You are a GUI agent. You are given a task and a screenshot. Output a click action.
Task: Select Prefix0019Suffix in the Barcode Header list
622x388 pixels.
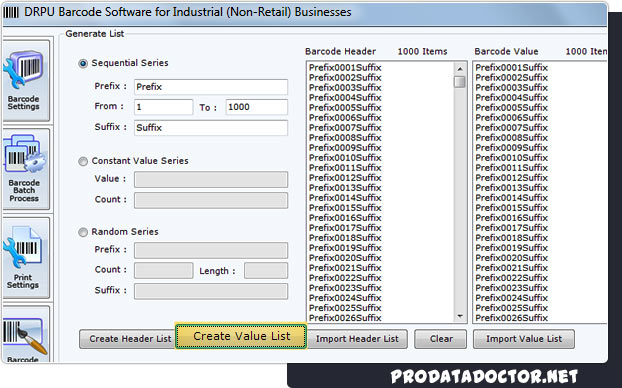[345, 248]
